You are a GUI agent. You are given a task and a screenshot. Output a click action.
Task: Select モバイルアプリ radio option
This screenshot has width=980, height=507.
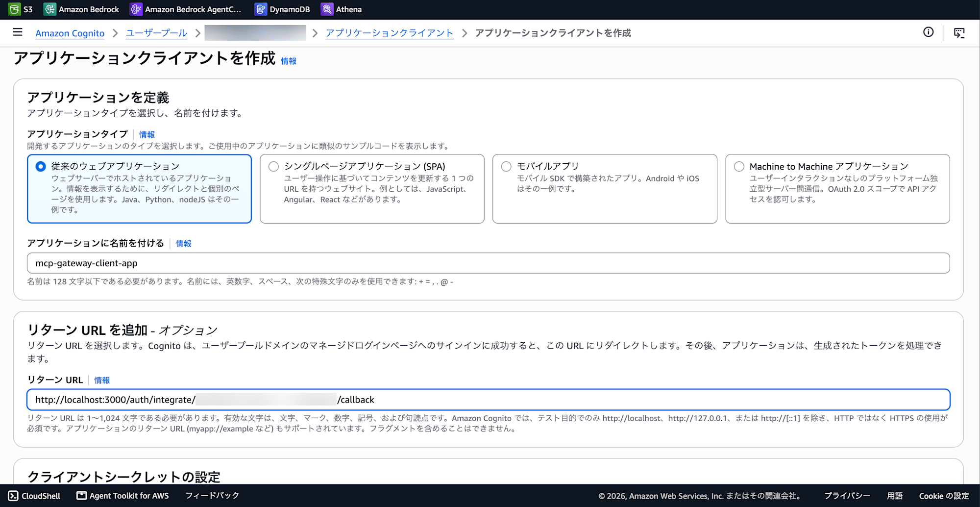point(506,167)
